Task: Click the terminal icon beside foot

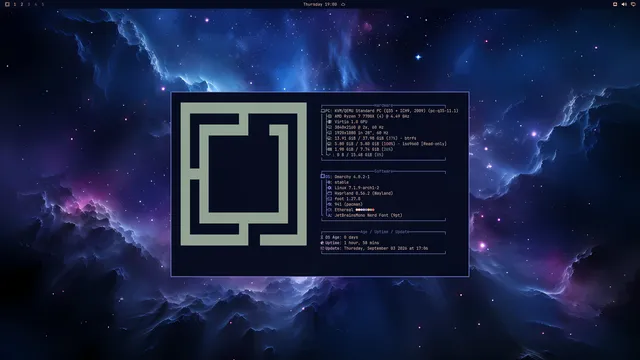Action: click(330, 199)
